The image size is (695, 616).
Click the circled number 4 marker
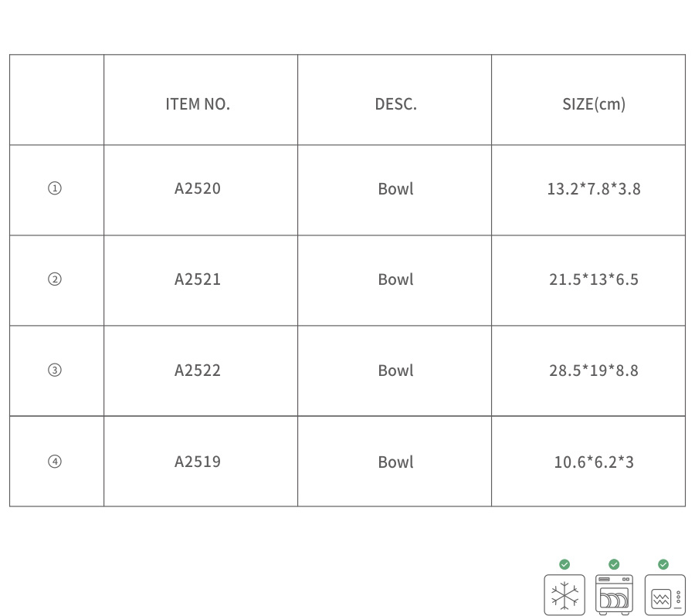(55, 462)
